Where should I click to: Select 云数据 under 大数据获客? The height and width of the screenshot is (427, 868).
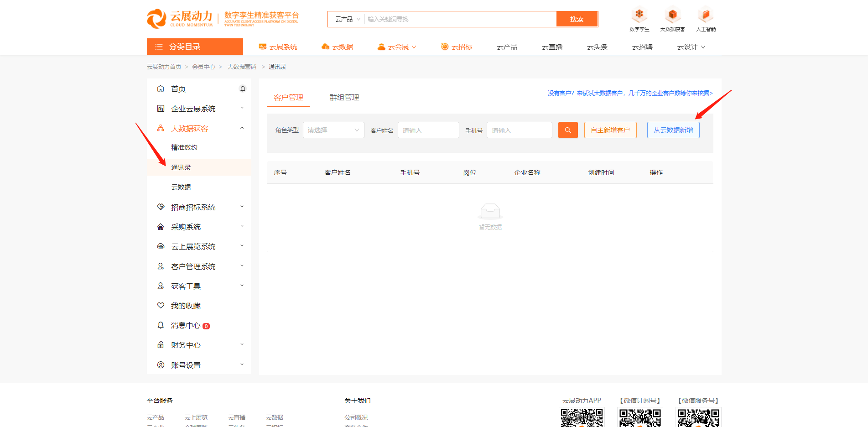181,187
